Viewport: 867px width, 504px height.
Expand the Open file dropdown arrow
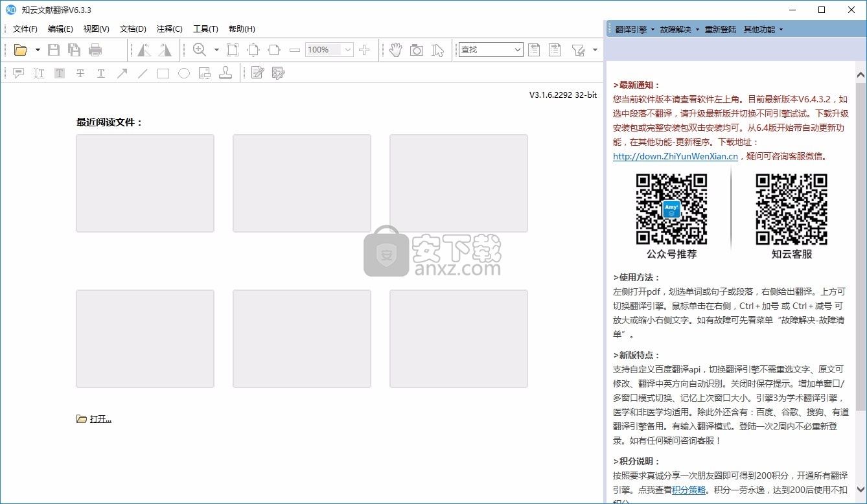click(x=38, y=50)
